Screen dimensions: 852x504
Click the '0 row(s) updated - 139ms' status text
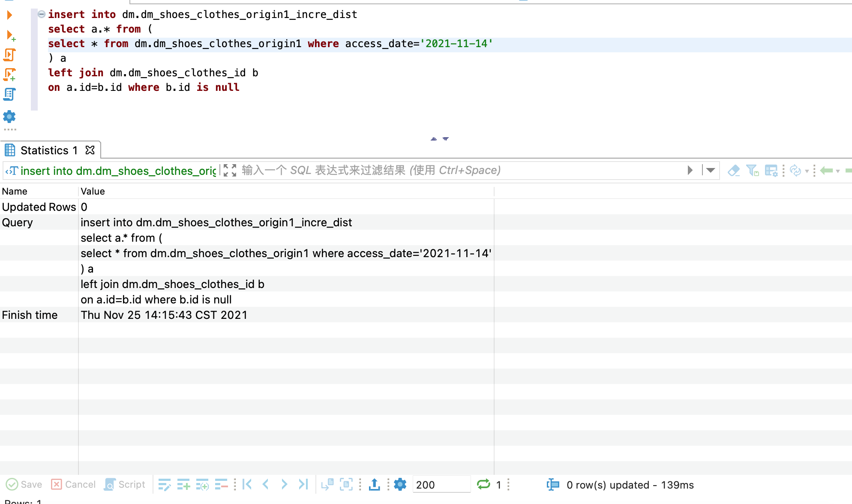[630, 485]
